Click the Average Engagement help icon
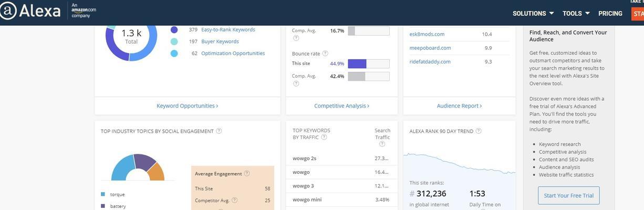The width and height of the screenshot is (644, 210). click(247, 174)
